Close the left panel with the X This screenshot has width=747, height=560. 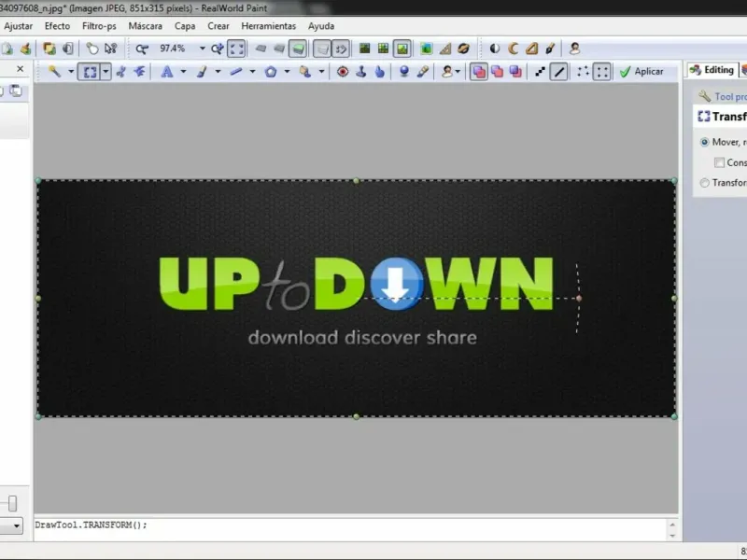coord(20,69)
